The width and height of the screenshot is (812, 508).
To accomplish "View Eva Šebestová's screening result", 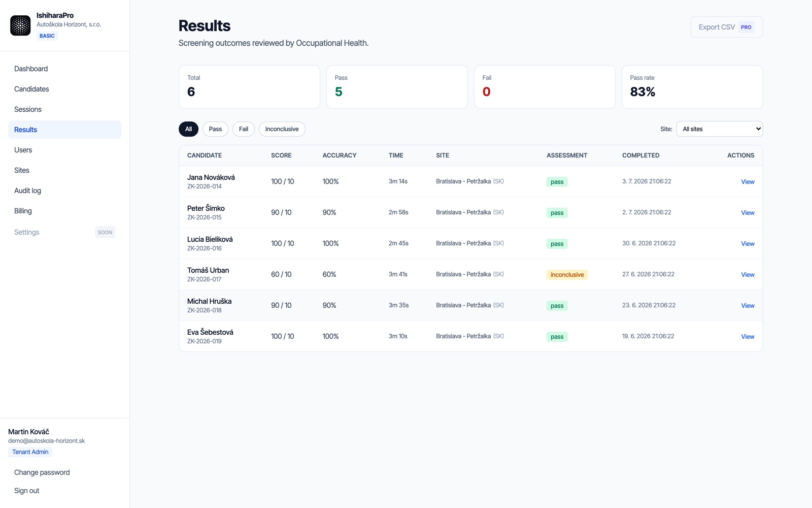I will (748, 337).
